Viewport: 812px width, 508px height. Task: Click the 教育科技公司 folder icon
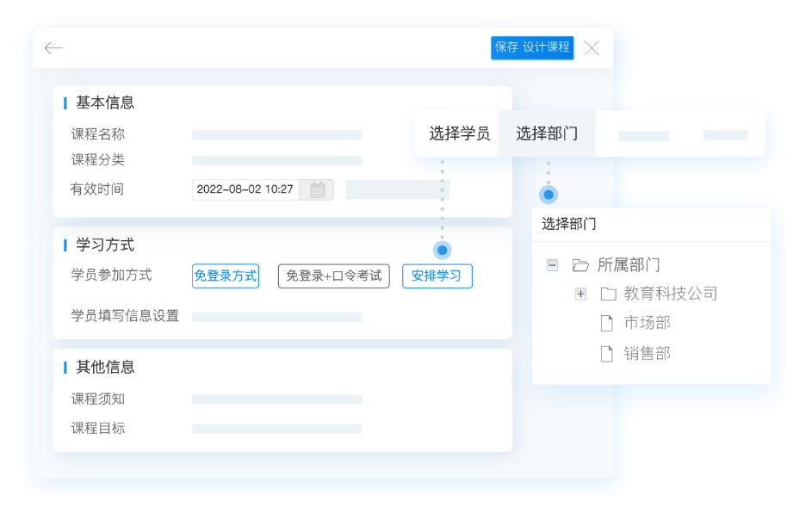(608, 294)
